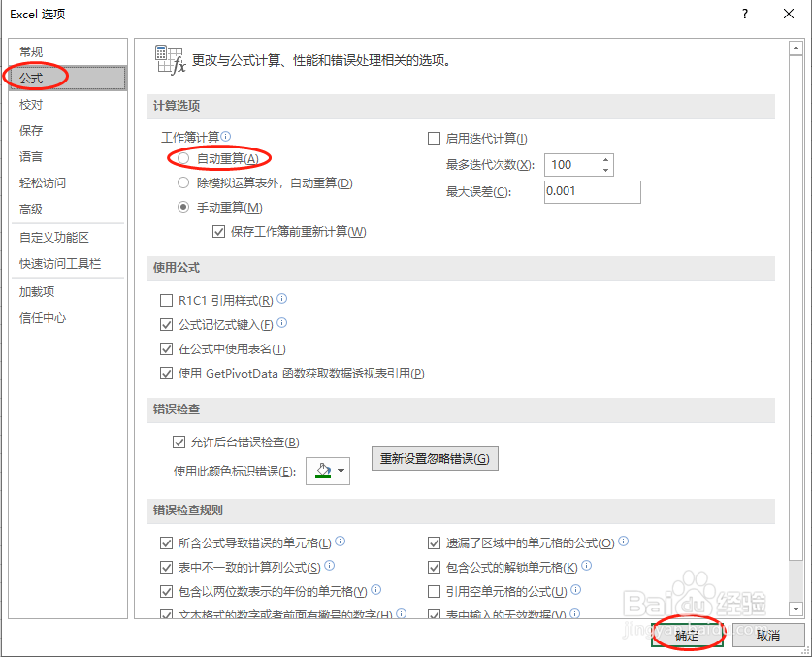Toggle 遗漏了区域中的单元格的公式 checkbox
The height and width of the screenshot is (657, 812).
(434, 543)
